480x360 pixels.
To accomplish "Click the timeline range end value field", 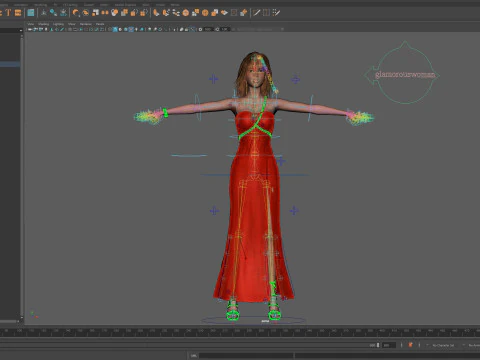I will tap(389, 345).
